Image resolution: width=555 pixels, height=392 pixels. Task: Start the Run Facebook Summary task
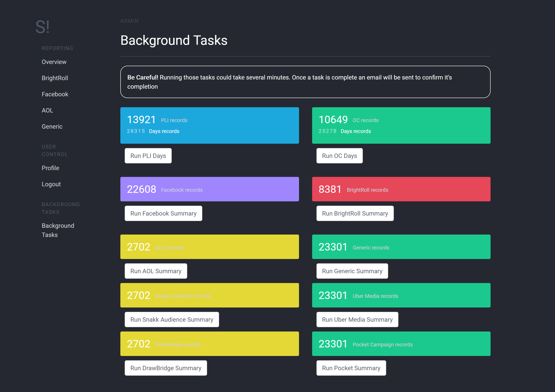[x=163, y=213]
